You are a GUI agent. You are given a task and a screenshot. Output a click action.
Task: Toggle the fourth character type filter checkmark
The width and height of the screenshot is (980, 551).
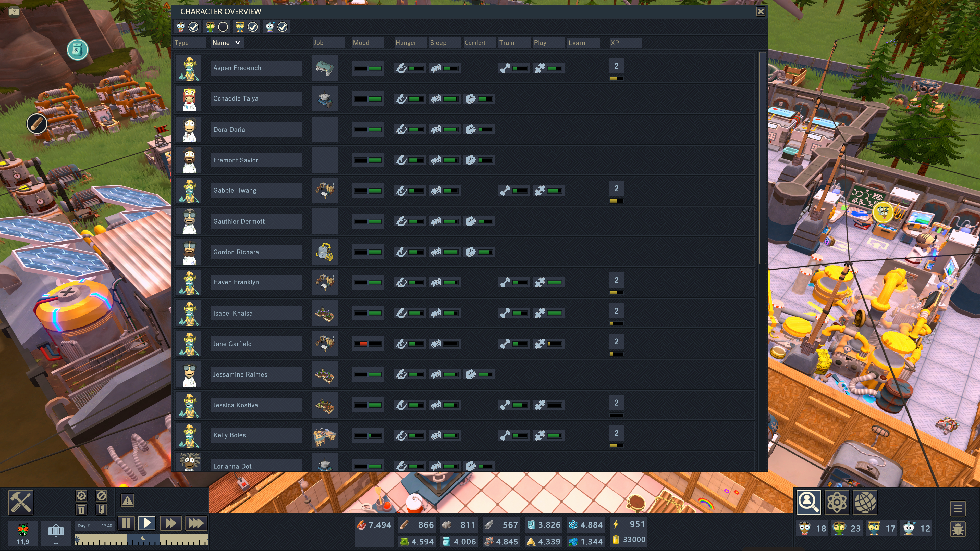pyautogui.click(x=282, y=27)
